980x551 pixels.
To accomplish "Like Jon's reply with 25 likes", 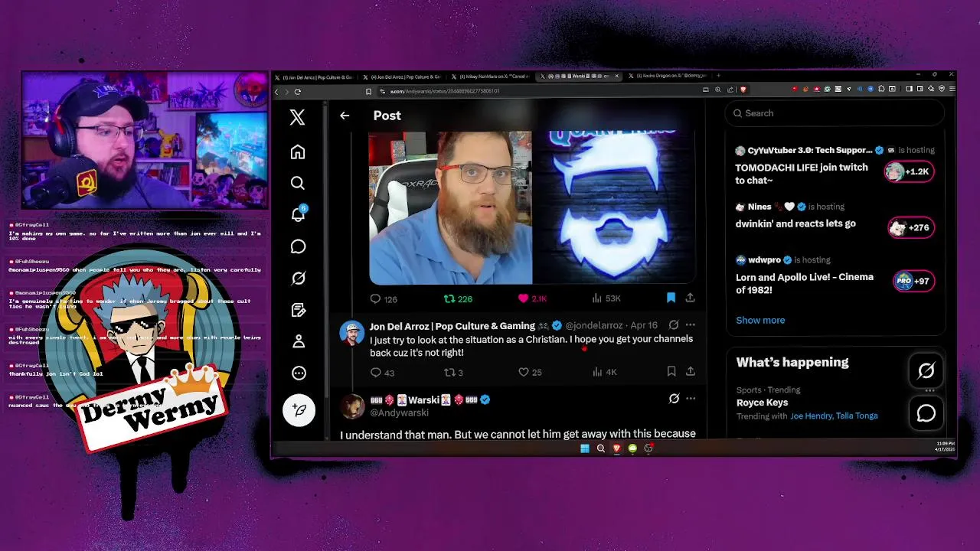I will (x=530, y=372).
